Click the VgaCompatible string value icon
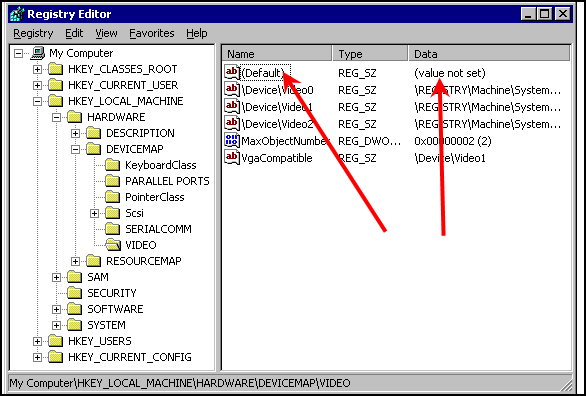The width and height of the screenshot is (586, 396). [x=231, y=157]
